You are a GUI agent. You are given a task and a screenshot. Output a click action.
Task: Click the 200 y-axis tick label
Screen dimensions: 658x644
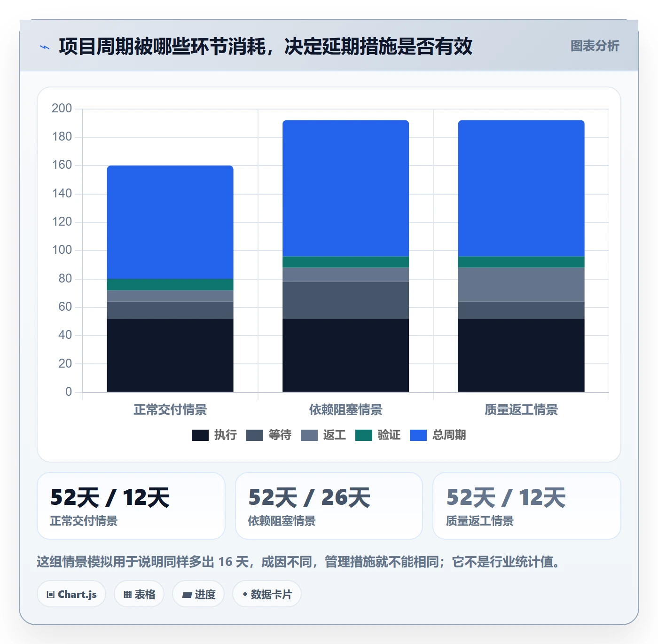[x=62, y=109]
